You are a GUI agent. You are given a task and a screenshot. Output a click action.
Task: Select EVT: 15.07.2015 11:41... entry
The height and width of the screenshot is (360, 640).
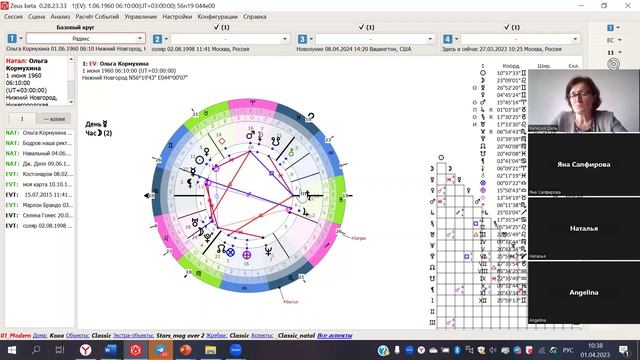click(x=39, y=195)
